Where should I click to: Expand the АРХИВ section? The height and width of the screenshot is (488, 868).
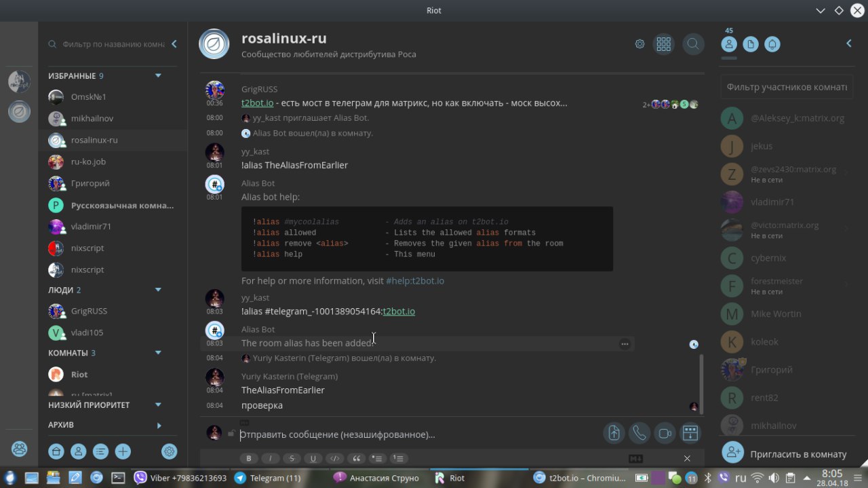[x=159, y=426]
